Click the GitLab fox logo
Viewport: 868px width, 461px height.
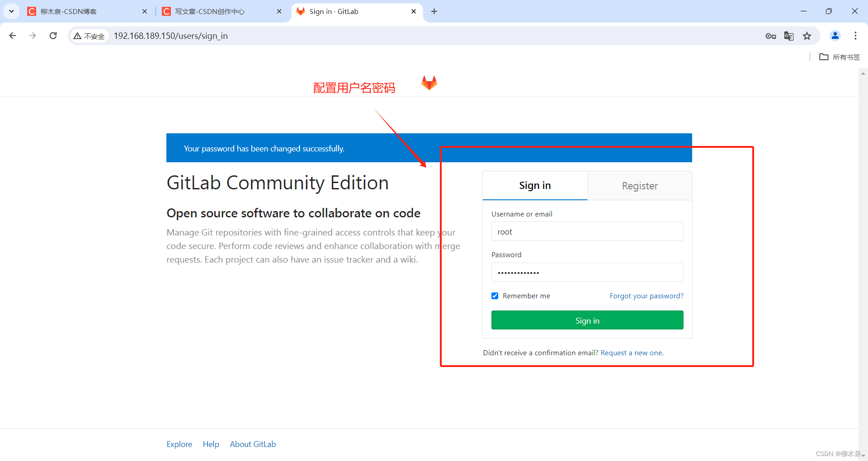coord(429,83)
